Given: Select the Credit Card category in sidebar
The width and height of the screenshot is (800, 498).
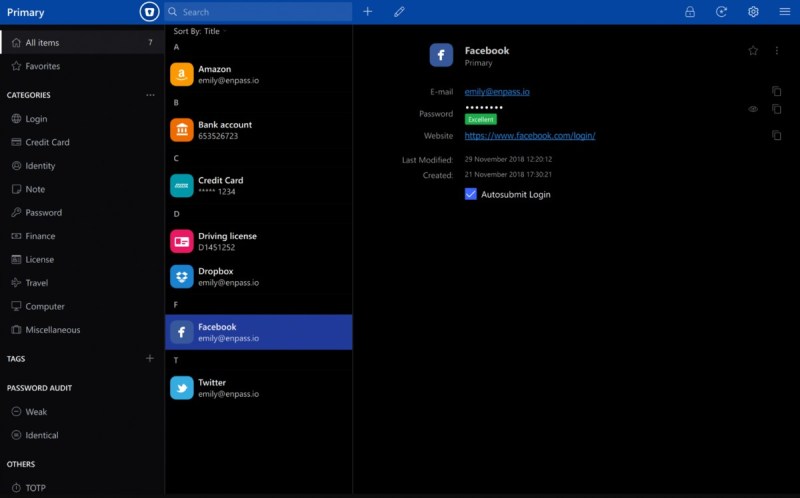Looking at the screenshot, I should [x=82, y=142].
